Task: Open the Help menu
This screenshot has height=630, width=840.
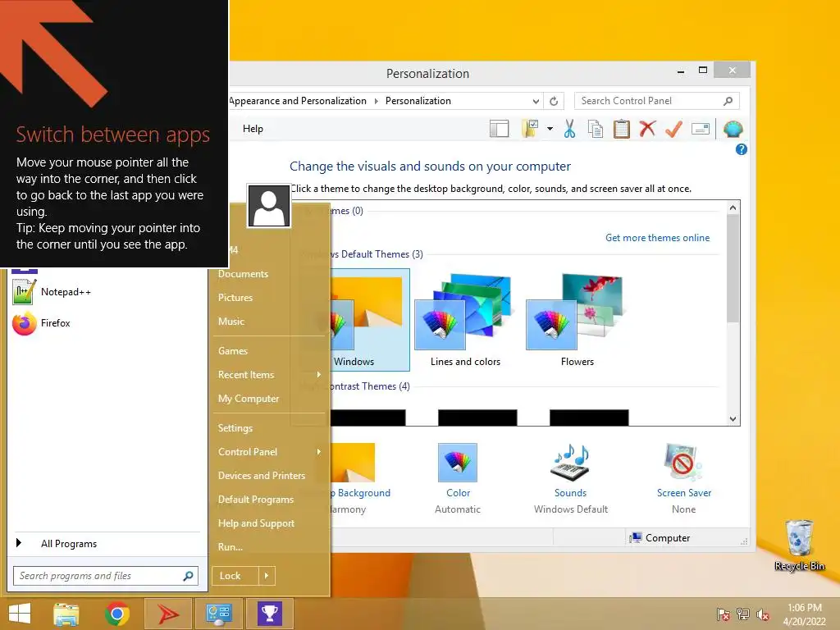Action: 253,129
